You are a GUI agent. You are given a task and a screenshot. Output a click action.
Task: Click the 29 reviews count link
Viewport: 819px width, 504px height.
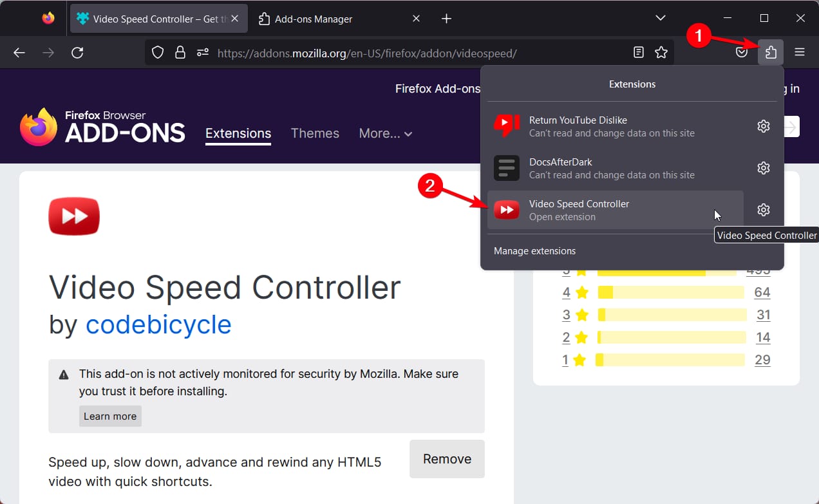tap(762, 360)
